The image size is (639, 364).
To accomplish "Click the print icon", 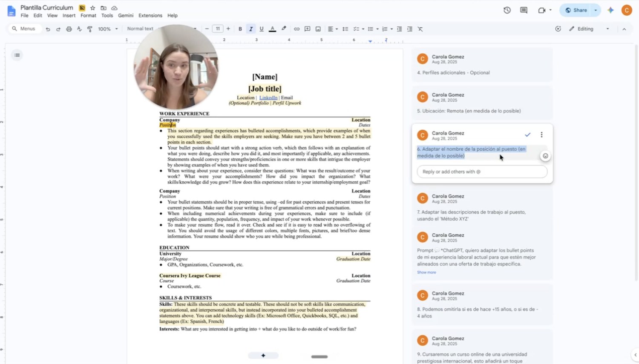I will (x=69, y=29).
